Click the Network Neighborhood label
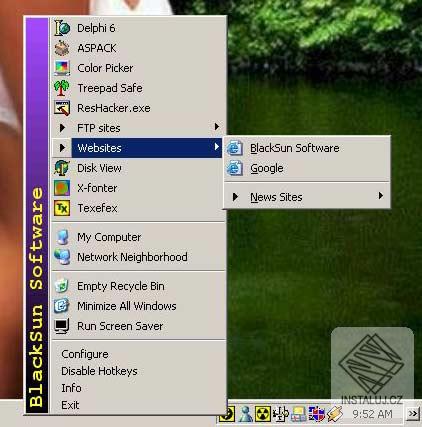This screenshot has height=427, width=422. (132, 257)
